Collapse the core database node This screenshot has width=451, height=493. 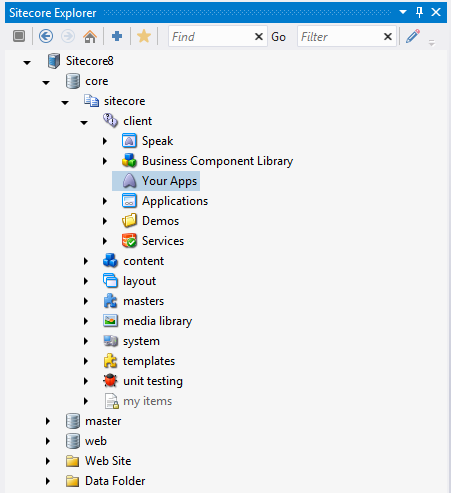46,82
